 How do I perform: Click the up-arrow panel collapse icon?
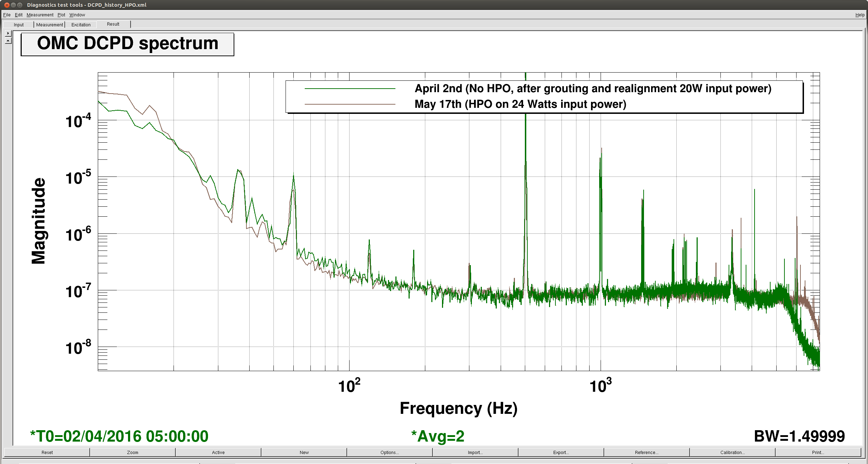pos(8,41)
